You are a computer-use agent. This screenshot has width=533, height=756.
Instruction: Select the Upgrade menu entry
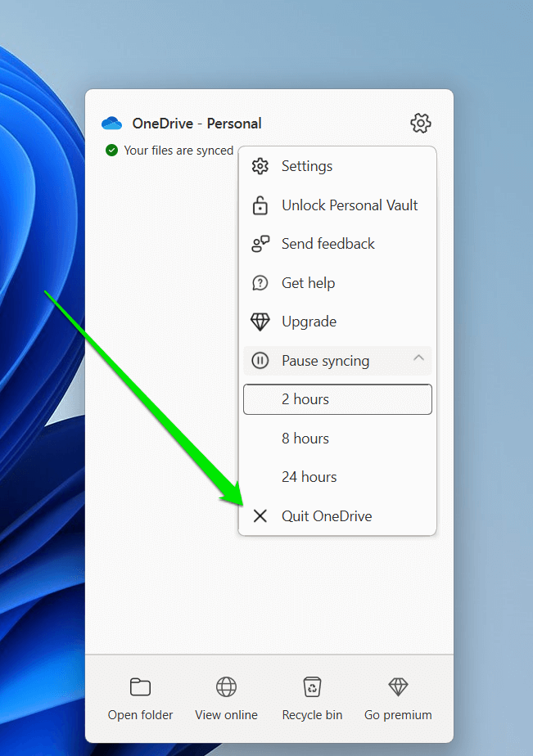337,322
